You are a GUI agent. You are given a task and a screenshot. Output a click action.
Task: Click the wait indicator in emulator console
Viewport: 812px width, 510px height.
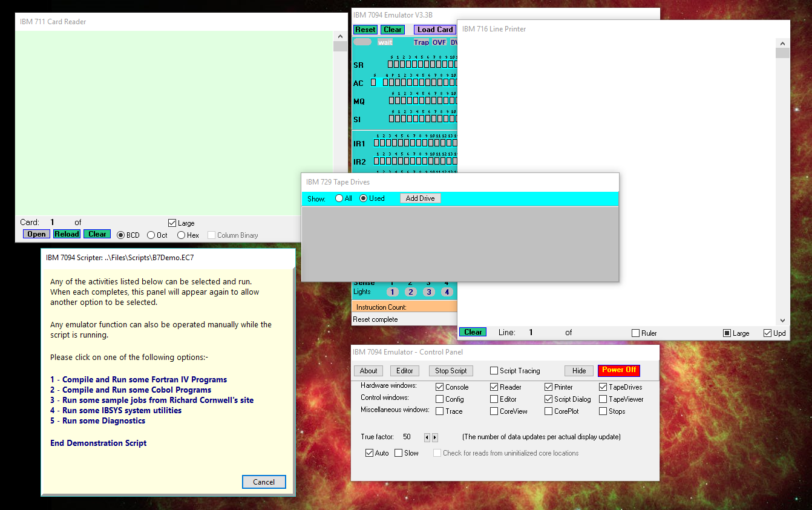point(385,42)
